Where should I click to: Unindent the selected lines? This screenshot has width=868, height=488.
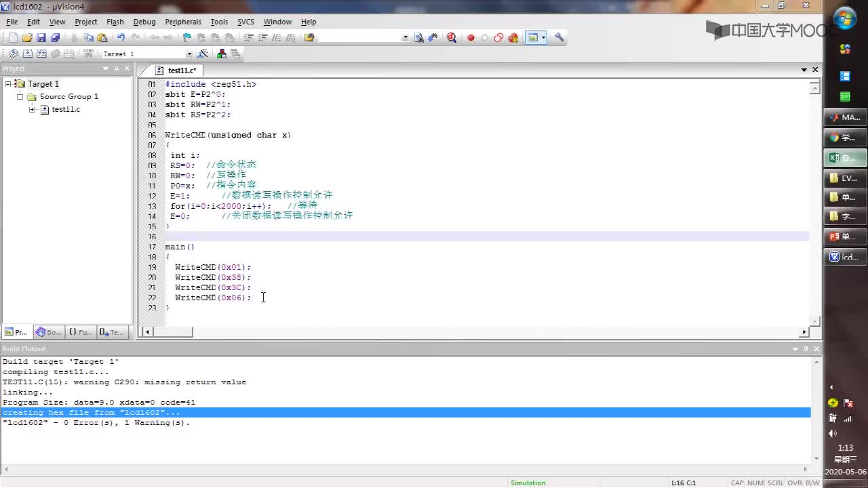[262, 38]
